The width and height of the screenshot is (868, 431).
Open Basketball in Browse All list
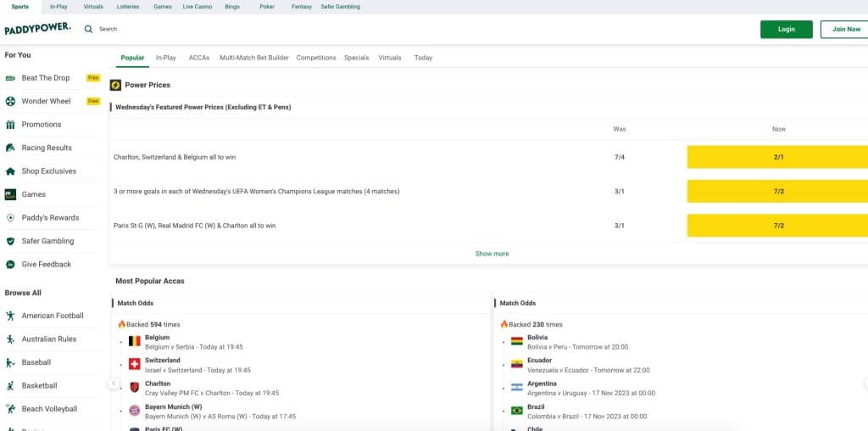(39, 386)
